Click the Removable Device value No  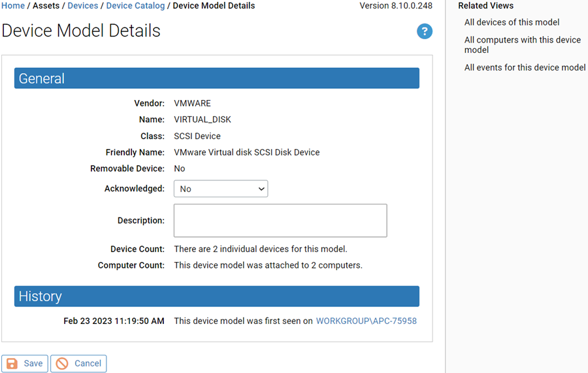(x=179, y=169)
